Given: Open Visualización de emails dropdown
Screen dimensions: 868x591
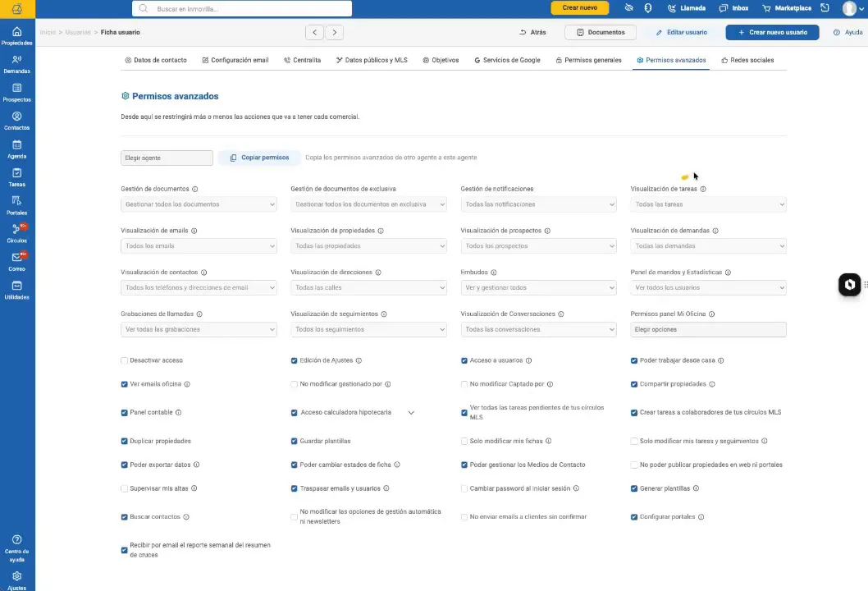Looking at the screenshot, I should [x=199, y=246].
